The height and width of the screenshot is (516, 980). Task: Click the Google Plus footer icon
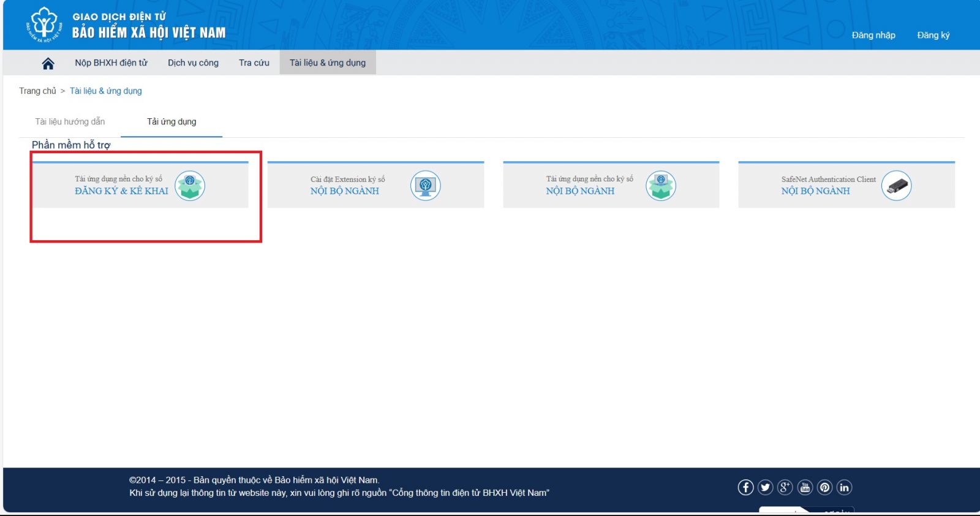pos(785,487)
